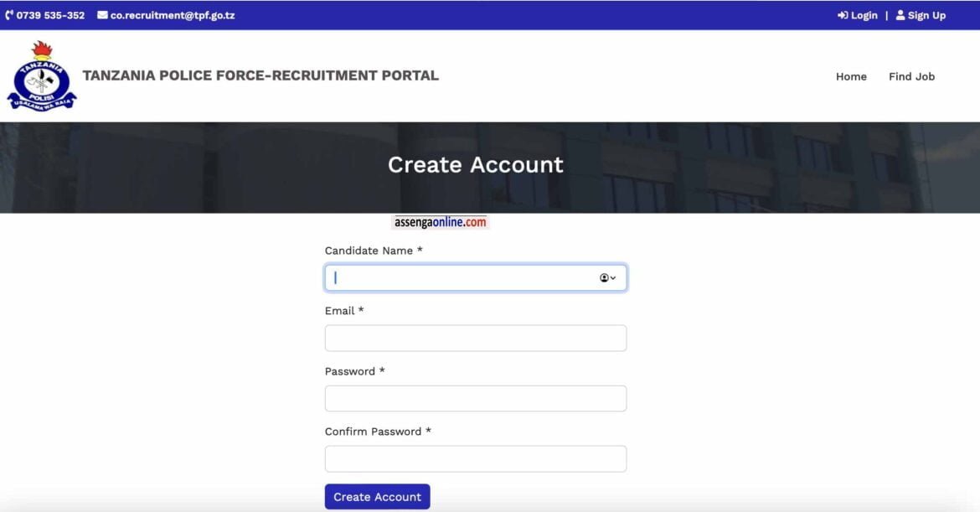Click the envelope icon beside the email address
The height and width of the screenshot is (512, 980).
pyautogui.click(x=102, y=15)
